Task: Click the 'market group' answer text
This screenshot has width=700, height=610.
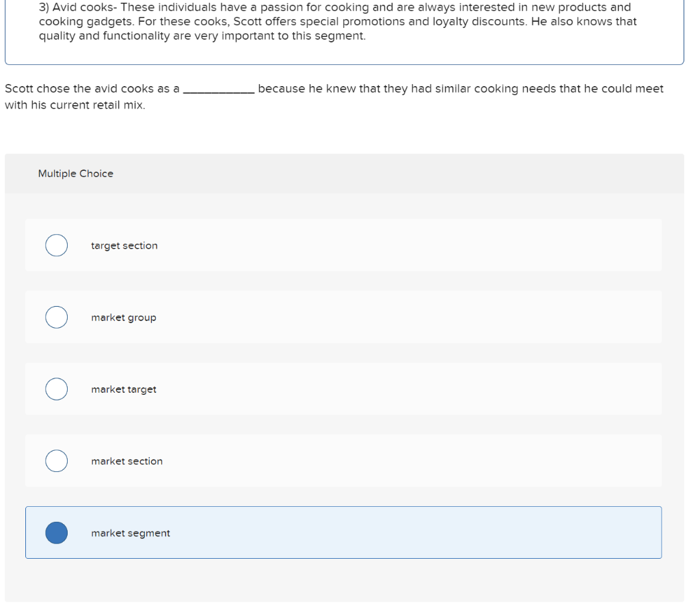Action: (124, 318)
